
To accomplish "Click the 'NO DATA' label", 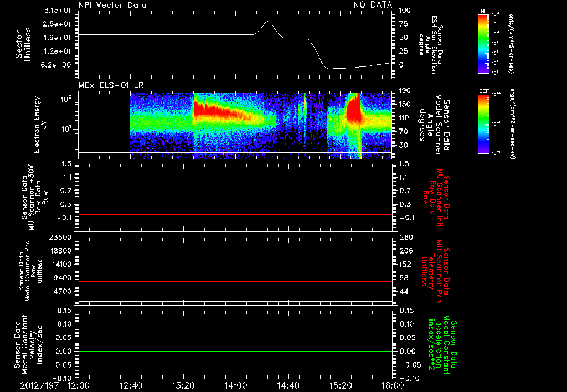I will 373,4.
